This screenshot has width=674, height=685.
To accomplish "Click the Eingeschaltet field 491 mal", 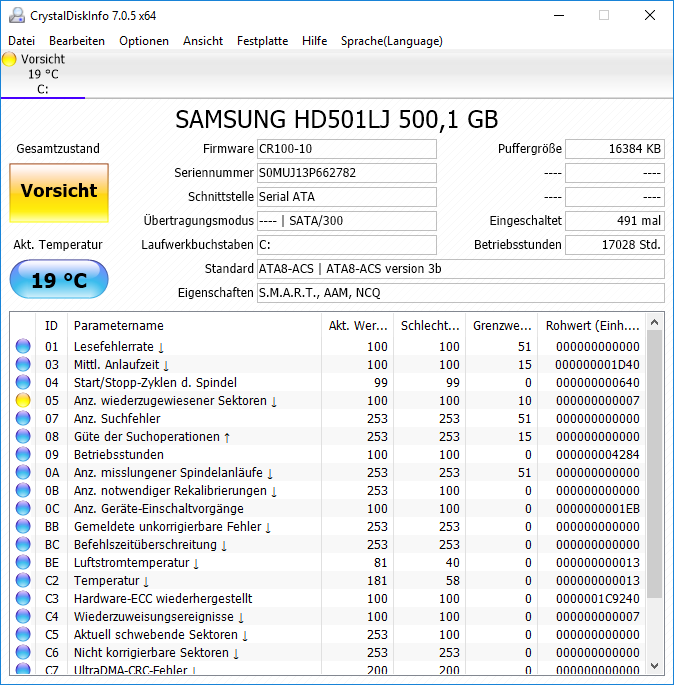I will [x=615, y=221].
